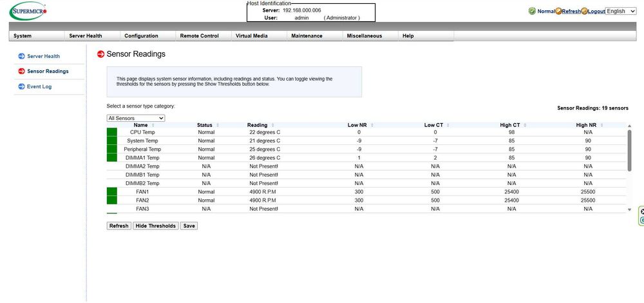Click the 22 degrees C reading

(x=265, y=132)
